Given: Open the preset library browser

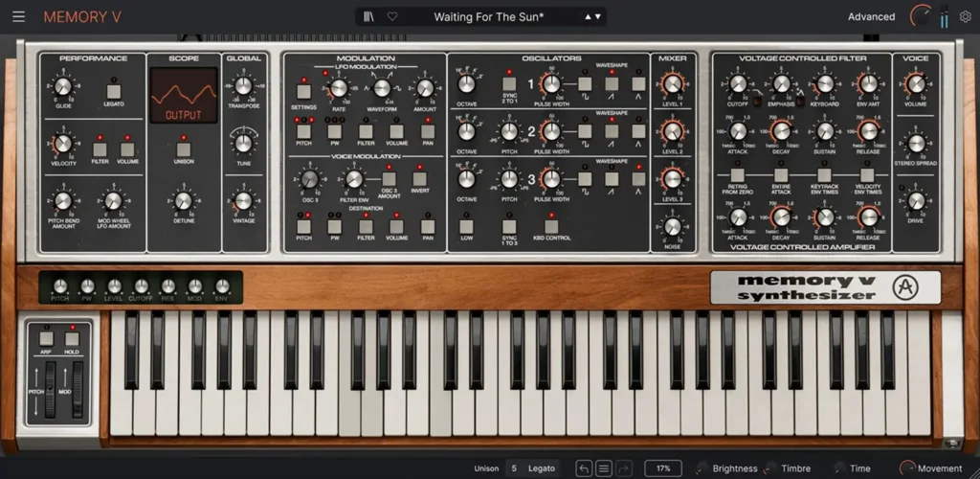Looking at the screenshot, I should (368, 17).
